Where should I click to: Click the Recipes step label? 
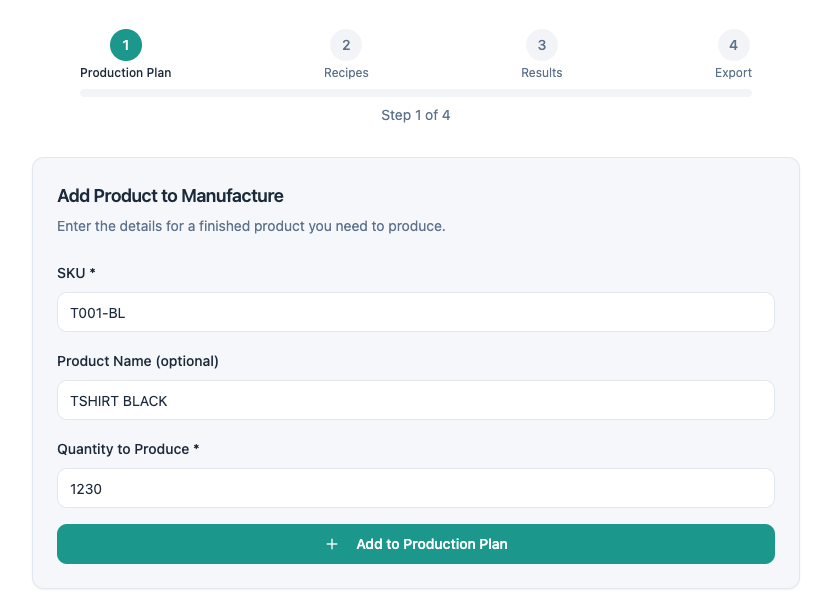tap(346, 72)
